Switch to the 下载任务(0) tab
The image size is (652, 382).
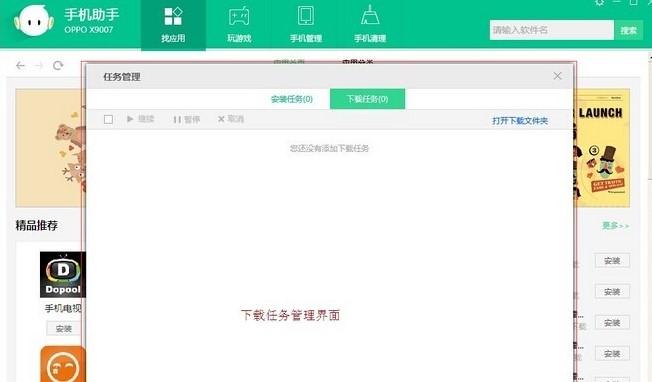367,99
